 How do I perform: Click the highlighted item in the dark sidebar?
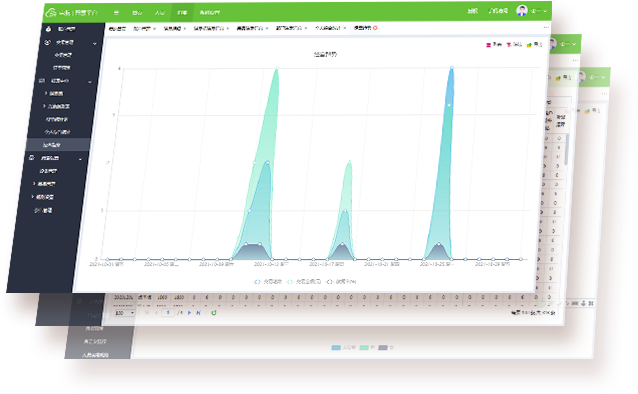point(58,144)
